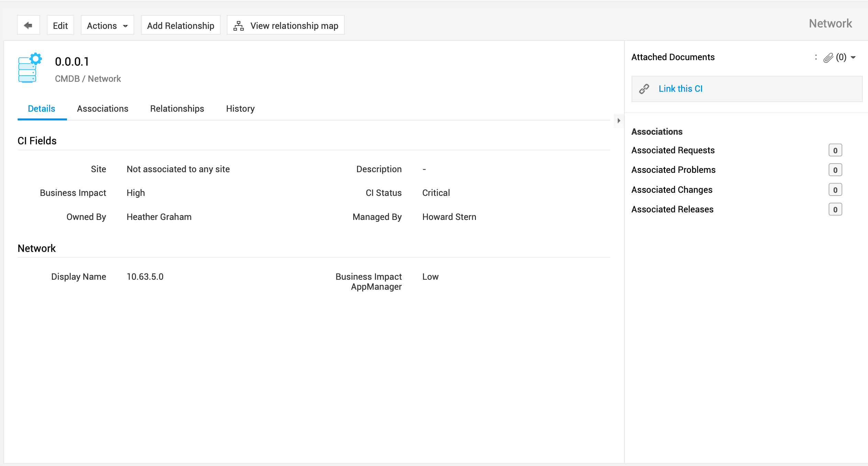Click the Link this CI link
Viewport: 868px width, 466px height.
click(680, 89)
